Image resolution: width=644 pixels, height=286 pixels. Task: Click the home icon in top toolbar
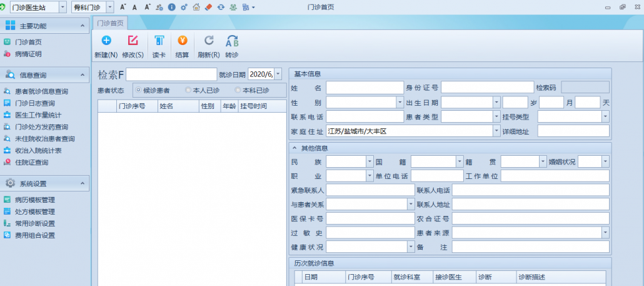196,7
